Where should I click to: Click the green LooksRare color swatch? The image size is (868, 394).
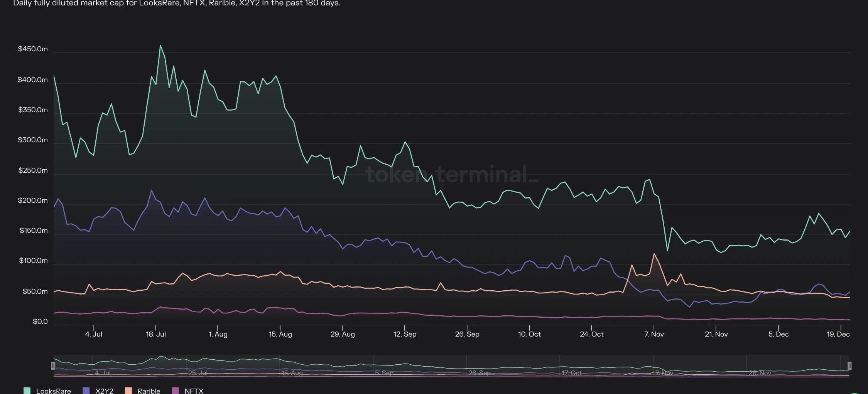27,391
